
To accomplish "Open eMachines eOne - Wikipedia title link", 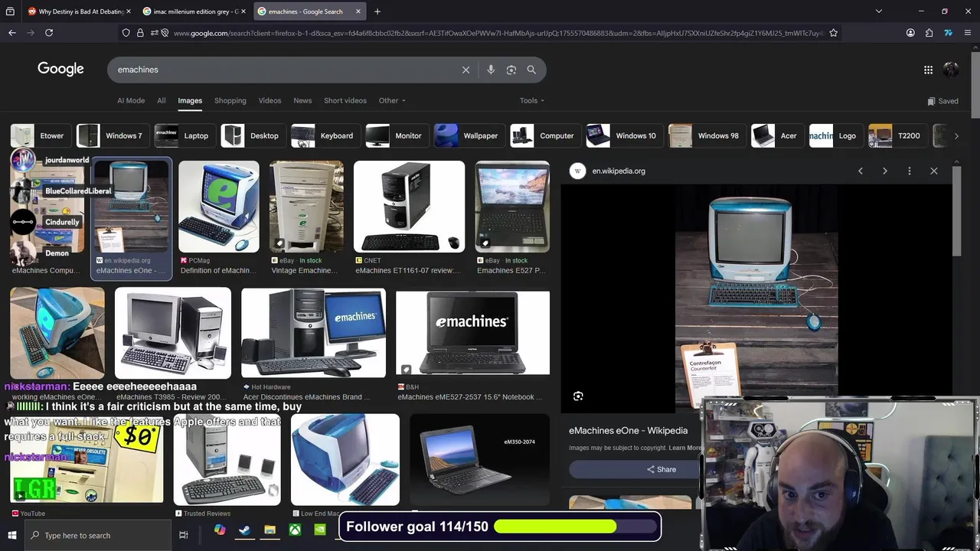I will [628, 431].
